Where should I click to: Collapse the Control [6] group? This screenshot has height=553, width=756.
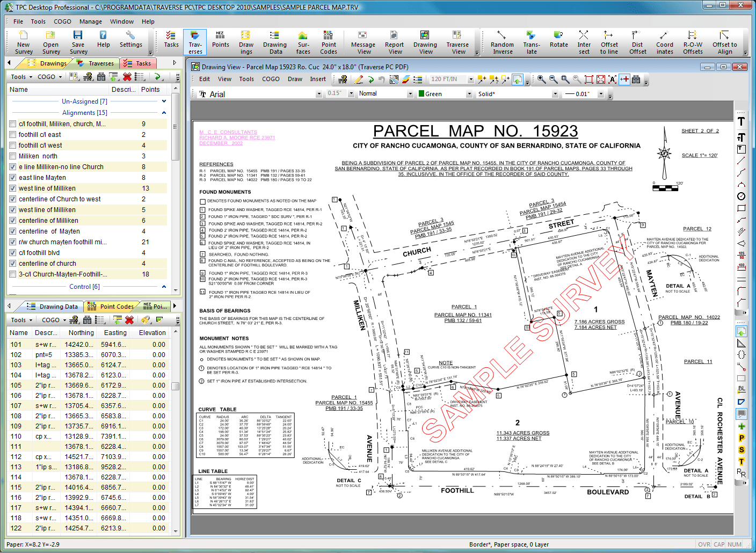pos(164,287)
